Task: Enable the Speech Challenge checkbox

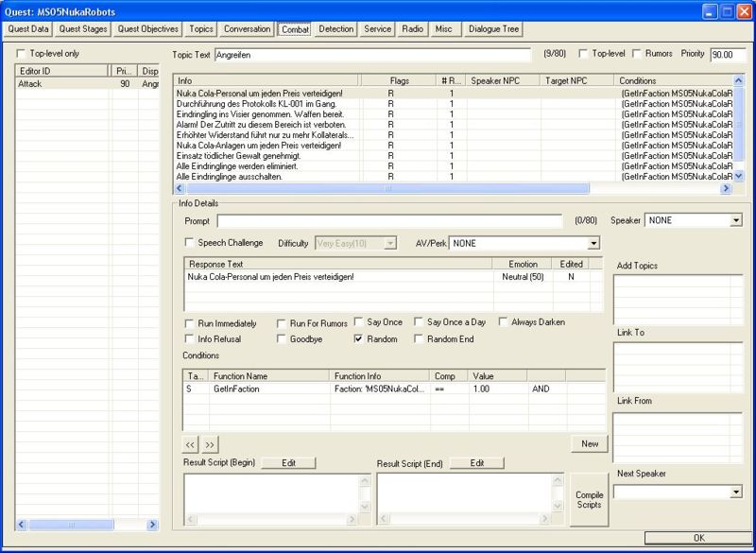Action: point(189,243)
